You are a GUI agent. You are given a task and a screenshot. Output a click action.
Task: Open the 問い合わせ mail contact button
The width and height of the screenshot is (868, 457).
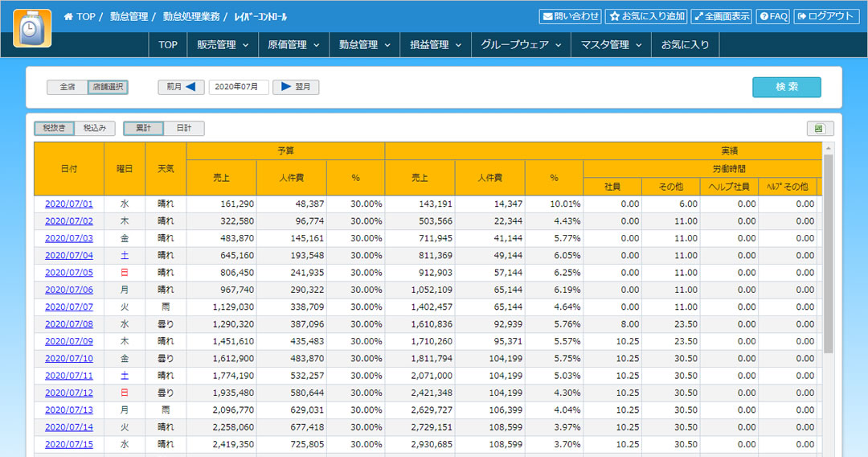tap(571, 16)
